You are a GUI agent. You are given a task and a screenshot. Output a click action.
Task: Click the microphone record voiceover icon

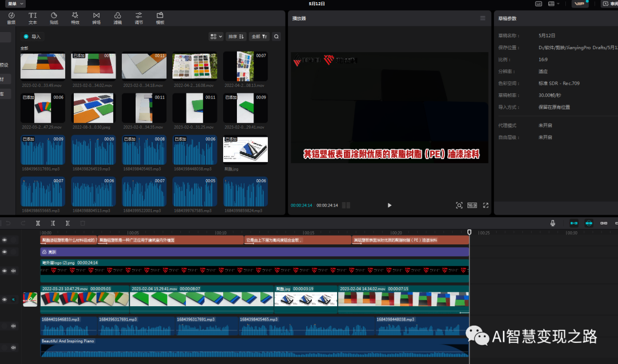[x=553, y=223]
